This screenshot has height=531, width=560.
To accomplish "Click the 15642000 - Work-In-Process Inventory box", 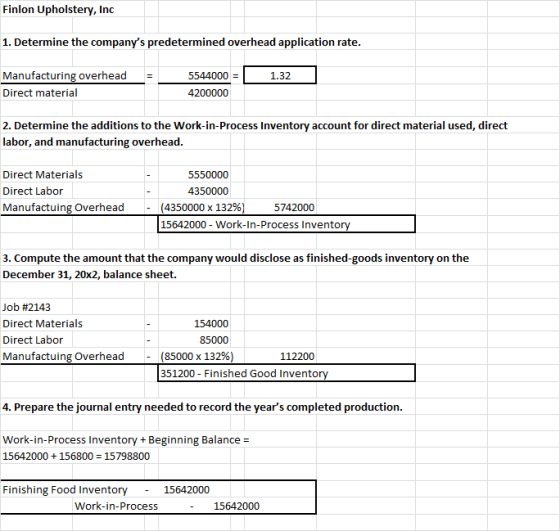I will click(286, 224).
